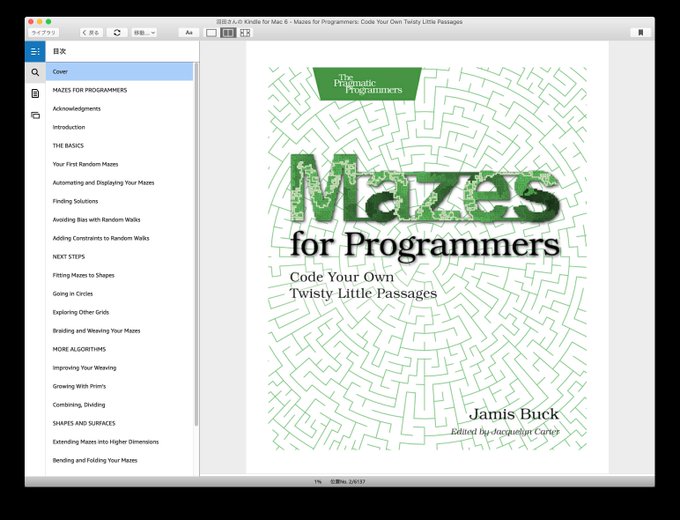Image resolution: width=680 pixels, height=520 pixels.
Task: Jump to Finding Solutions chapter
Action: [120, 201]
